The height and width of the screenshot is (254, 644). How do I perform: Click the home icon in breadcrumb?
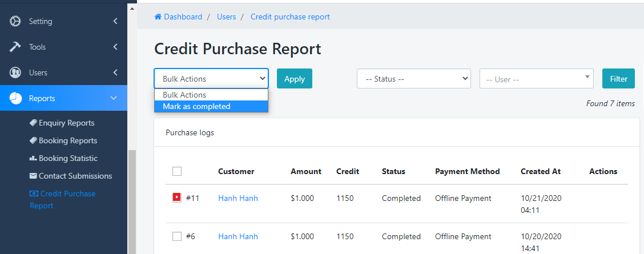point(158,17)
